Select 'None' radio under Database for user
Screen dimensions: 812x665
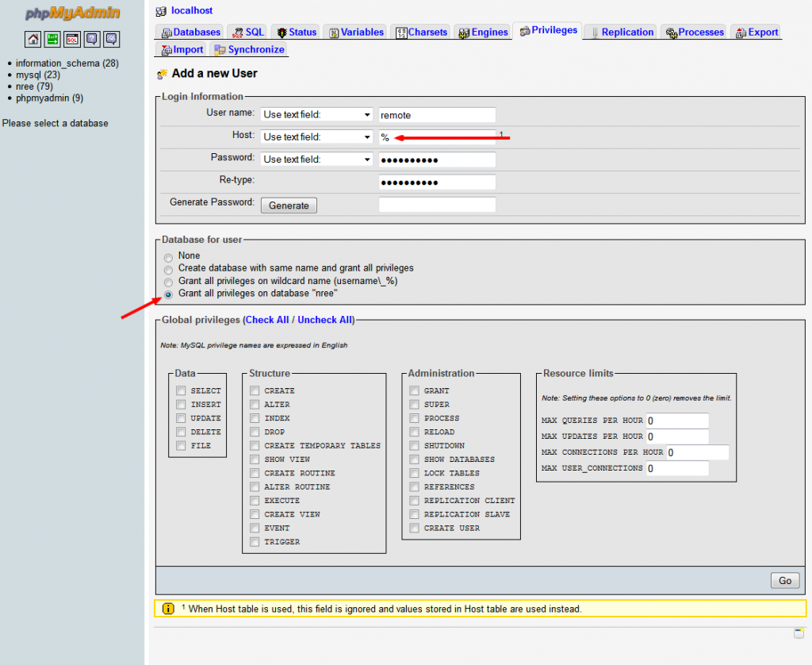pos(167,256)
